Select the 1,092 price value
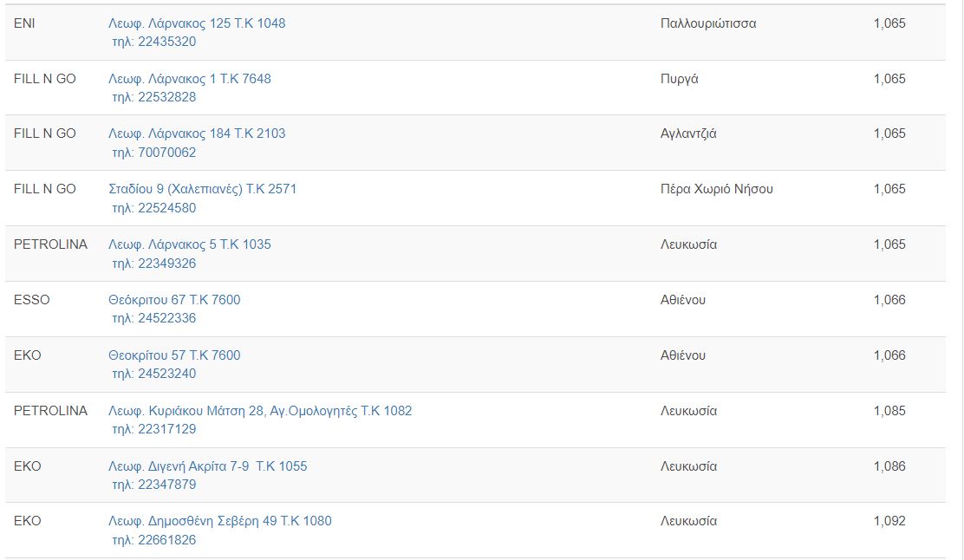This screenshot has height=560, width=964. 889,521
